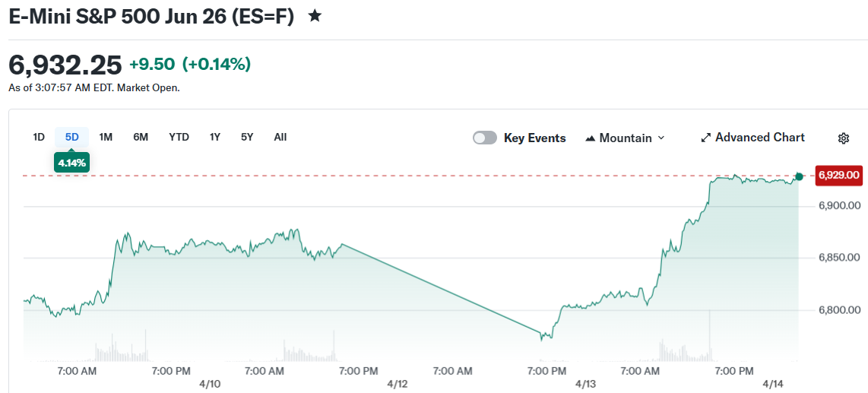Screen dimensions: 868x393
Task: Show the 1Y range chart
Action: [215, 138]
